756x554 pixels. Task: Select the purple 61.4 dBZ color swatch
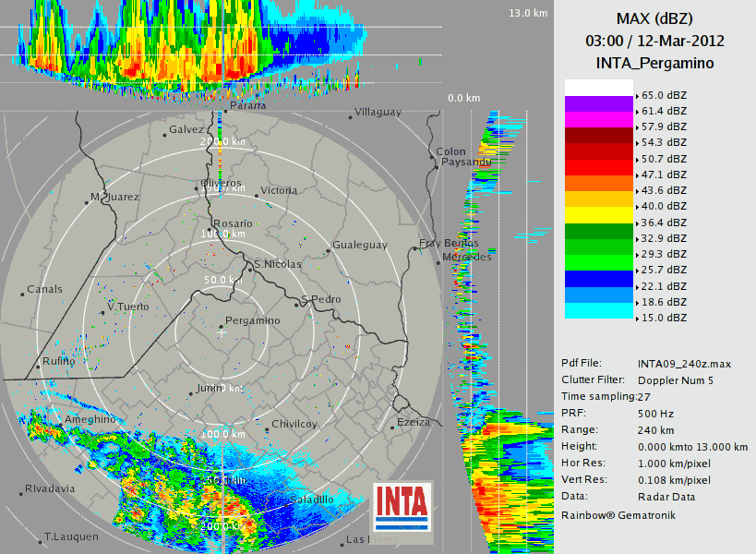click(x=598, y=103)
